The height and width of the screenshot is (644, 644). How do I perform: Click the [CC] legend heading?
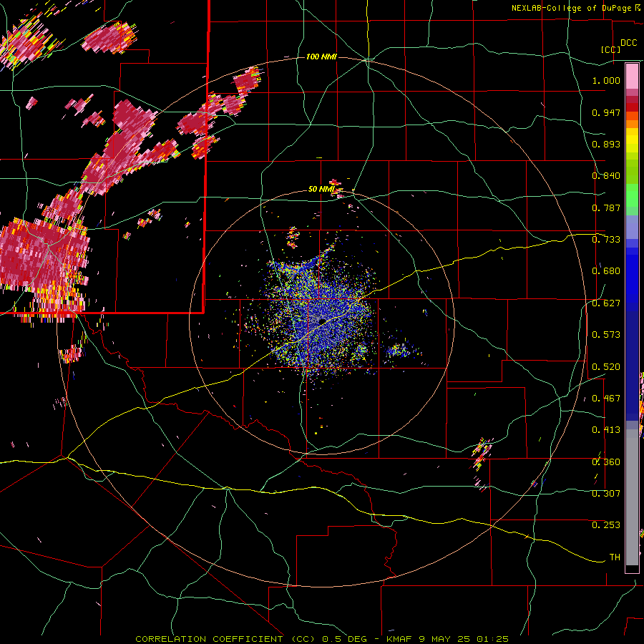[x=611, y=49]
